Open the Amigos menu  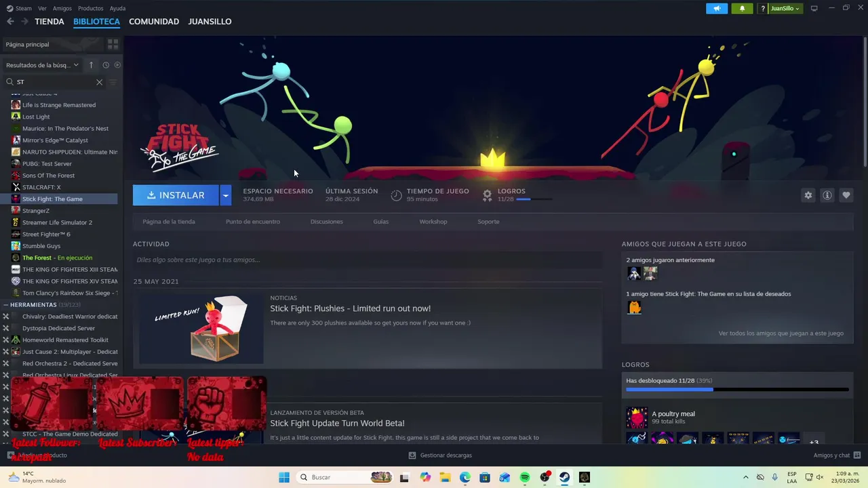[x=62, y=8]
